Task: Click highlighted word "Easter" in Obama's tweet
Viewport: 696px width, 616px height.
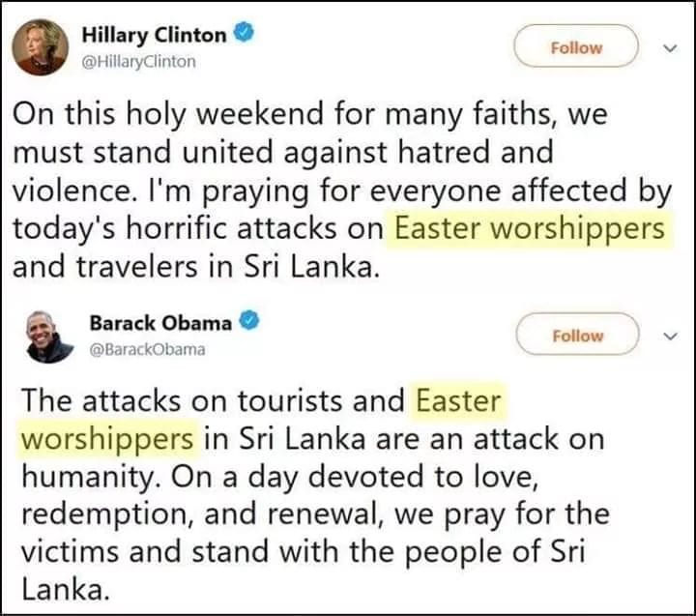Action: (x=457, y=399)
